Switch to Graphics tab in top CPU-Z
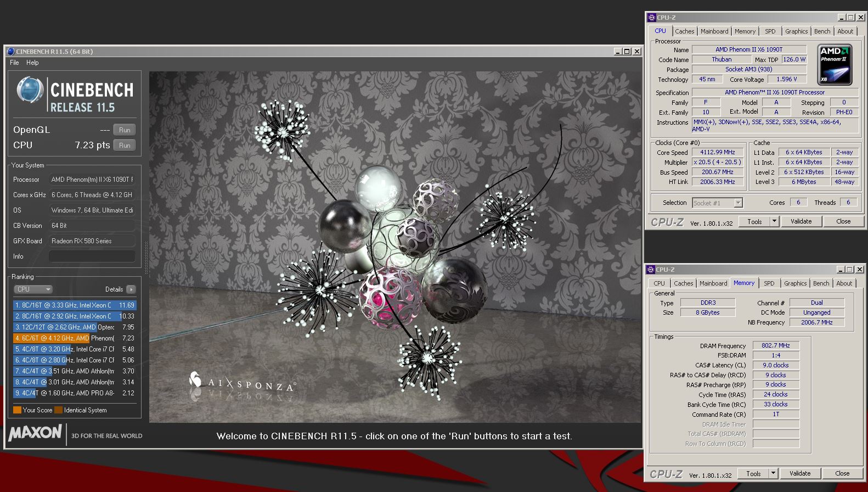868x492 pixels. coord(796,31)
